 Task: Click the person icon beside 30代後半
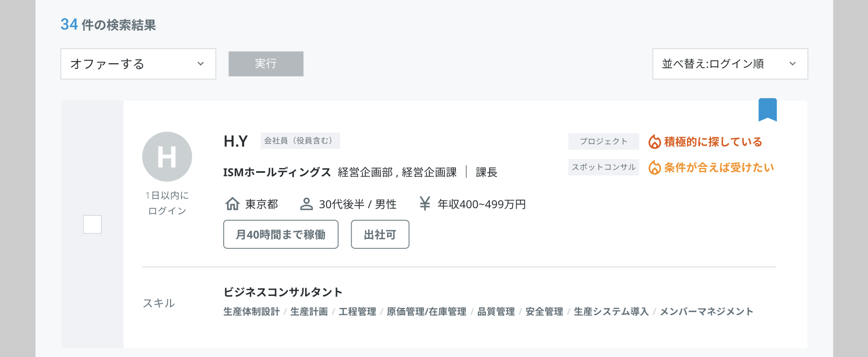pos(306,204)
